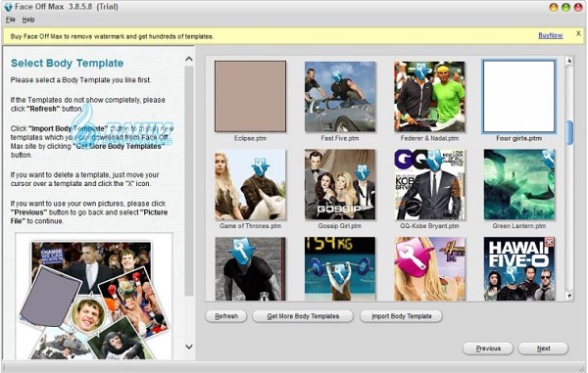Click up arrow of template gallery scrollbar
588x373 pixels.
pyautogui.click(x=569, y=61)
